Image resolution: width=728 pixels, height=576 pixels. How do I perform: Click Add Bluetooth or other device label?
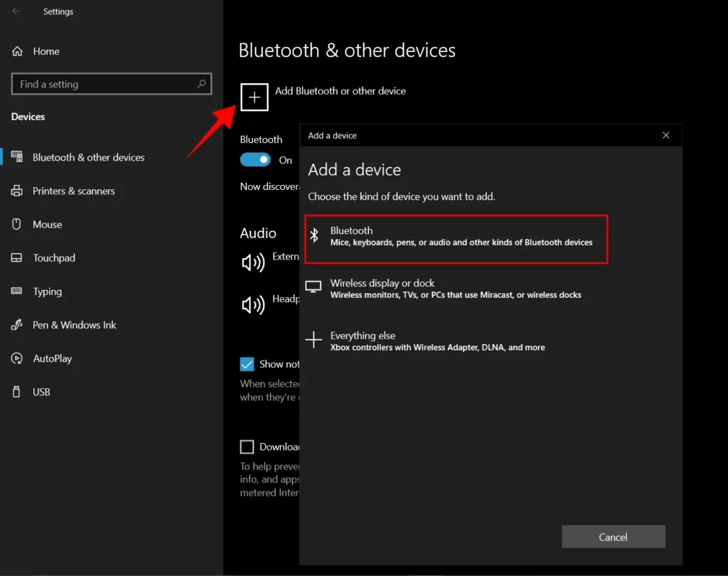[x=341, y=91]
